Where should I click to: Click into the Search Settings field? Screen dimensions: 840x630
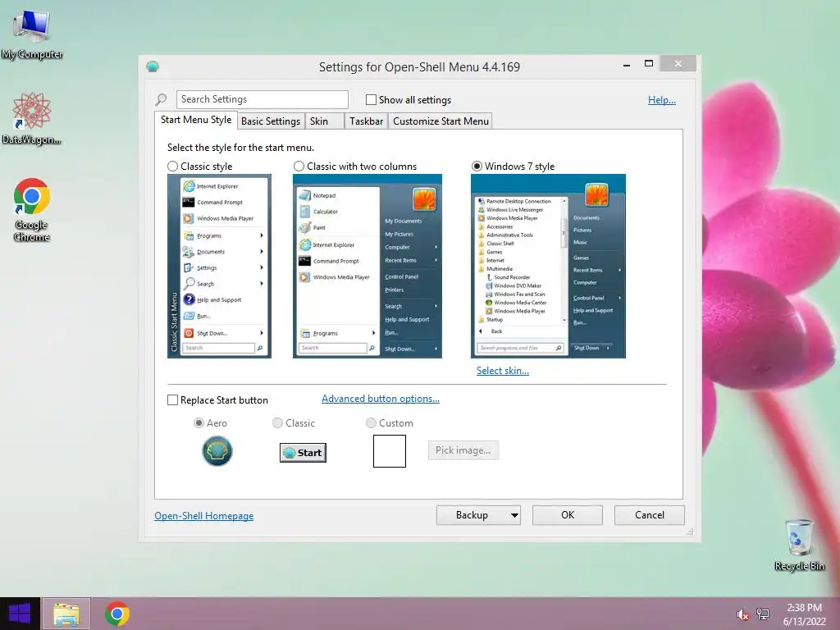click(262, 99)
